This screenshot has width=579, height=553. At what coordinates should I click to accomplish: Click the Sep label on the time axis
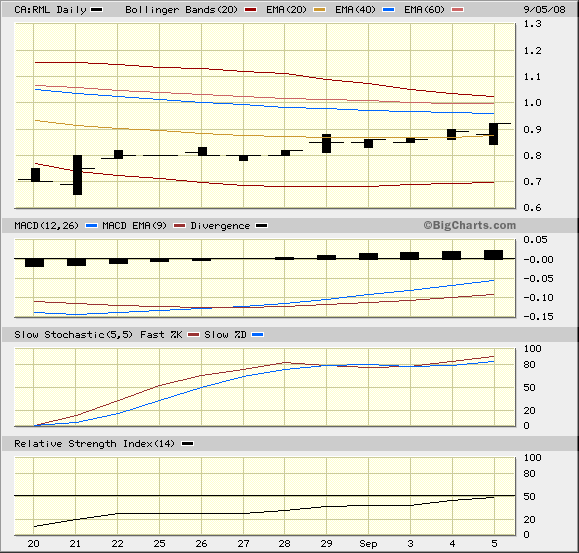(x=368, y=544)
